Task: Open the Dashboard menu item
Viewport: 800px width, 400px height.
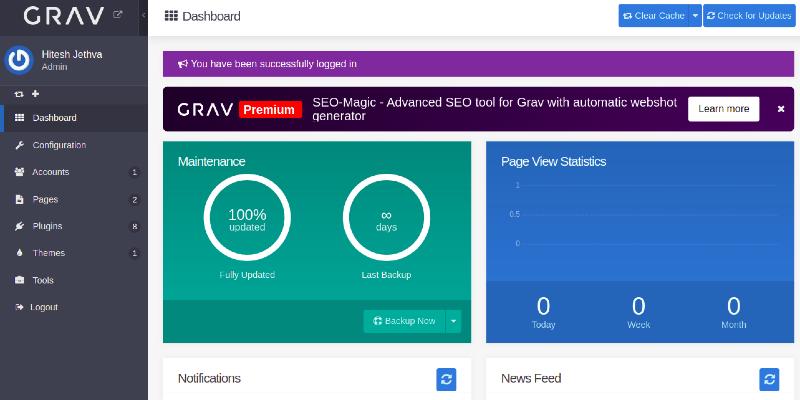Action: [54, 118]
